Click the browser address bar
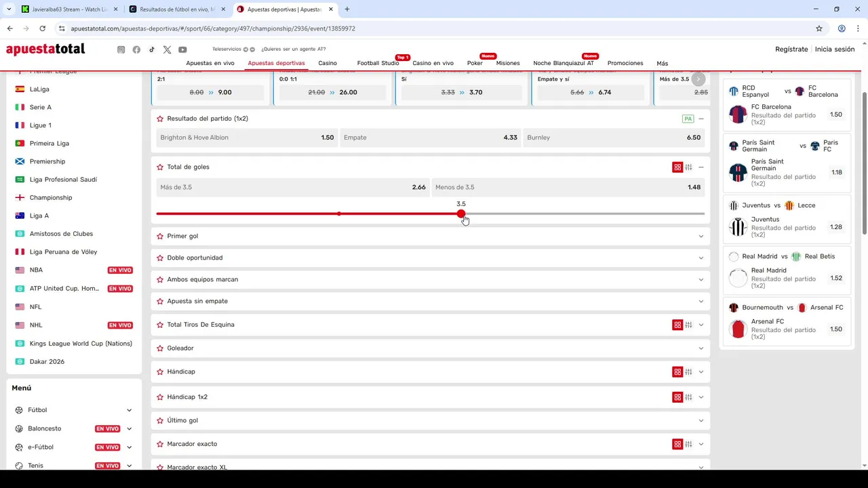Screen dimensions: 868x488 [x=434, y=28]
